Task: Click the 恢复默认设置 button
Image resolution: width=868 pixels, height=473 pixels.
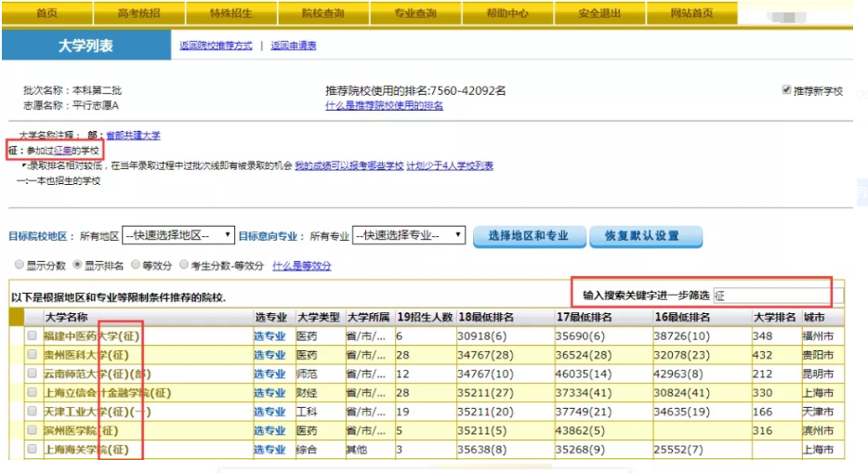Action: point(646,236)
